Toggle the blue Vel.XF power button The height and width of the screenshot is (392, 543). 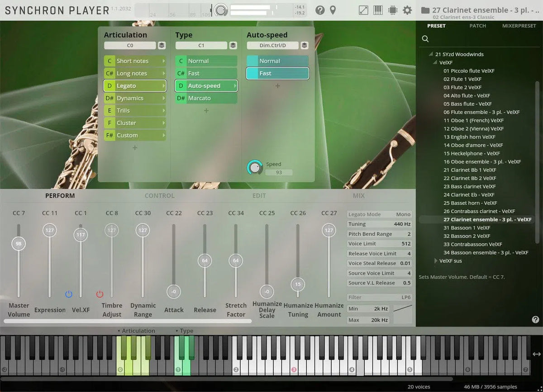coord(69,294)
